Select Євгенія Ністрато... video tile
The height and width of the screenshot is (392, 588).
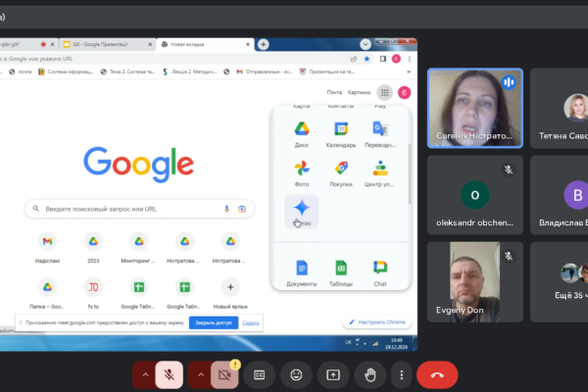[475, 108]
